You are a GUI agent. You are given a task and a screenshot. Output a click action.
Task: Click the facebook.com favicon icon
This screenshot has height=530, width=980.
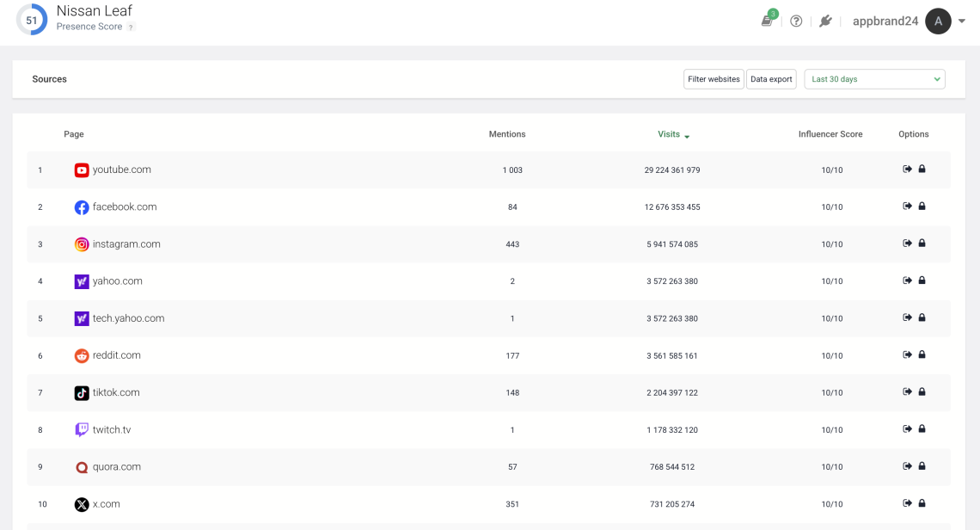pyautogui.click(x=82, y=207)
